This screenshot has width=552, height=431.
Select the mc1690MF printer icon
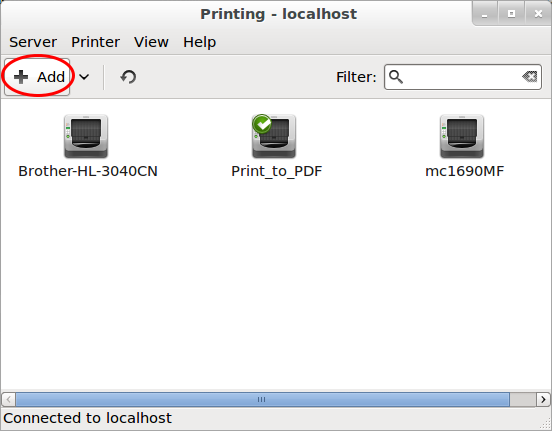point(462,136)
